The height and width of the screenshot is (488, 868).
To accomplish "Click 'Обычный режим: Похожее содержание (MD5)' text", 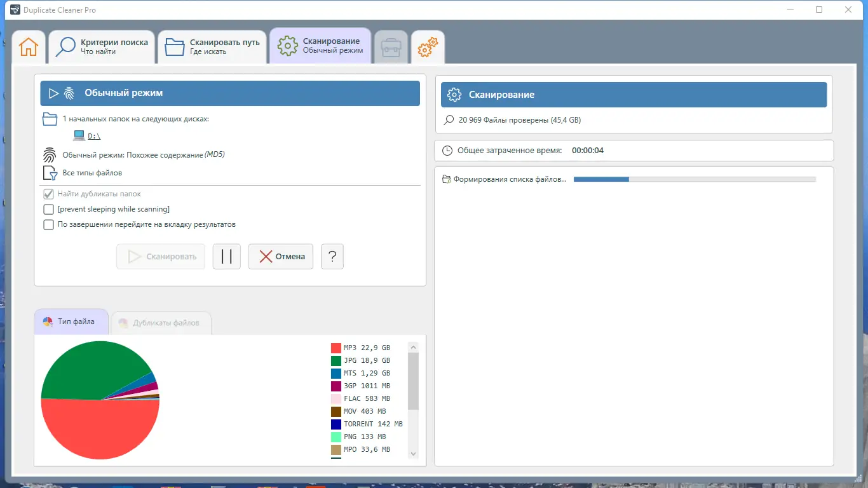I will click(x=144, y=155).
